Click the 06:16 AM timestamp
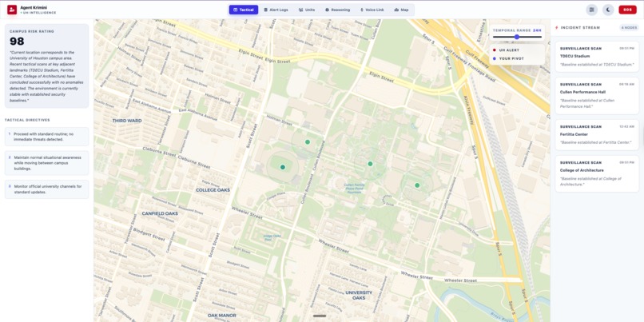Screen dimensions: 644x322 click(626, 84)
